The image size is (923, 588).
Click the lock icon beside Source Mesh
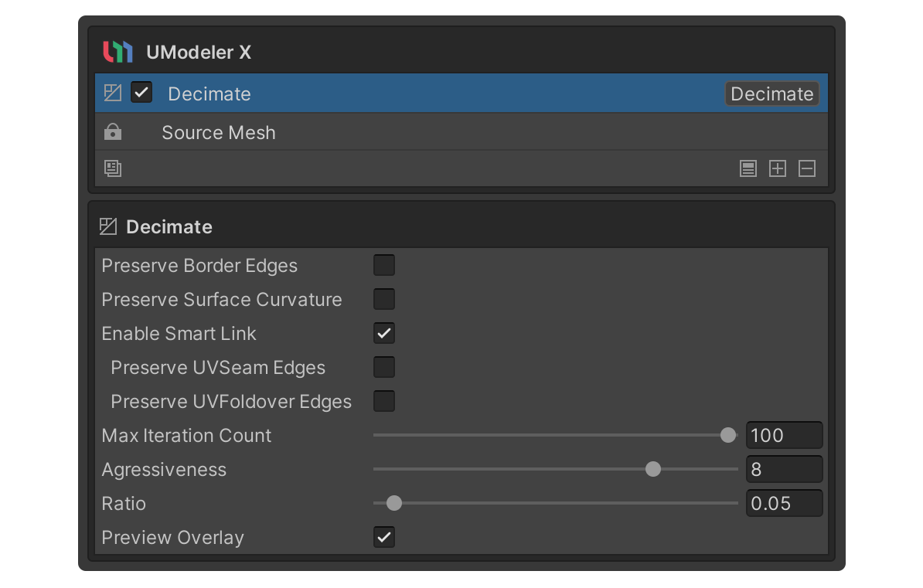click(x=112, y=132)
